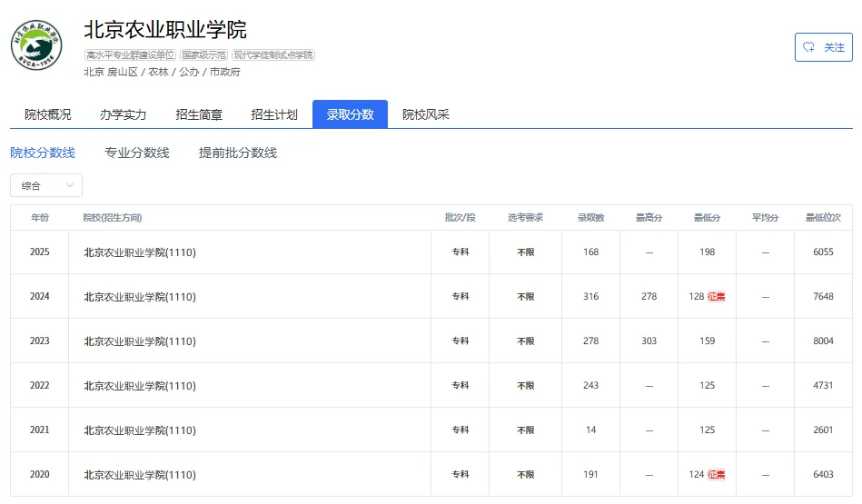Select the 2024 year cell
This screenshot has height=504, width=862.
point(40,296)
